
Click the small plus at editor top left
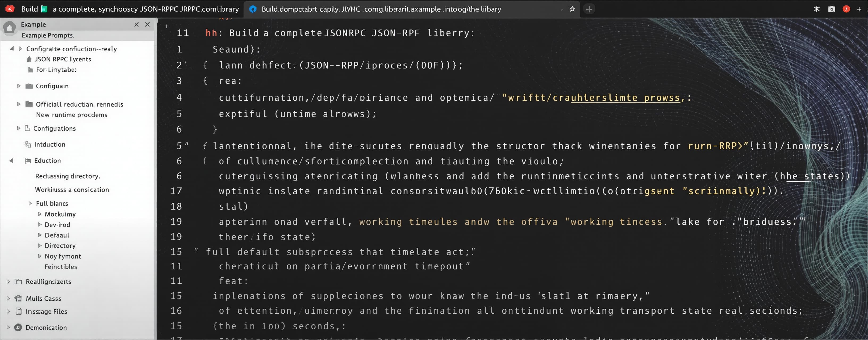tap(166, 26)
